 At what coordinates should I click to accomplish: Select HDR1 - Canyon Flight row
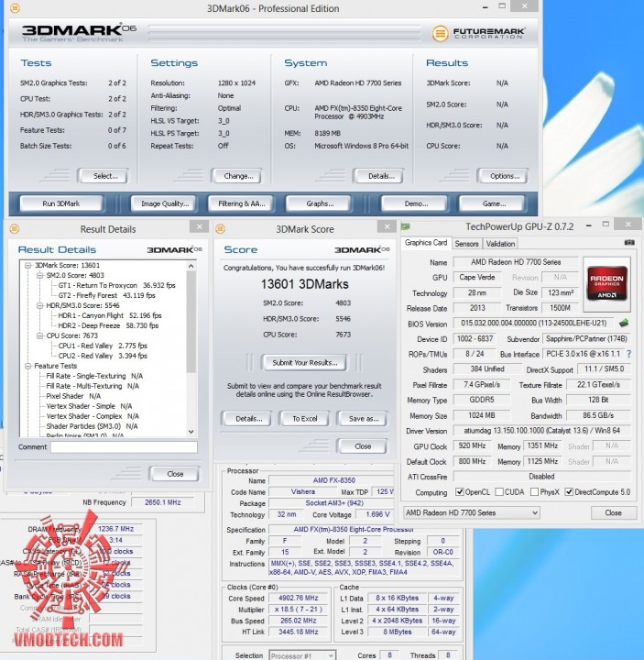pos(109,315)
